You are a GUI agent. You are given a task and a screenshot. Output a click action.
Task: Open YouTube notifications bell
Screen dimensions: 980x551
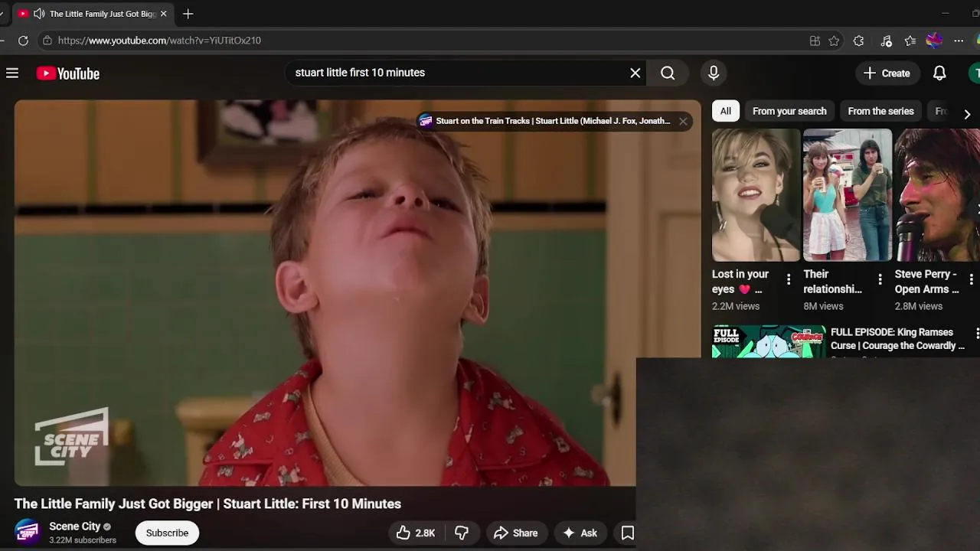[x=939, y=73]
